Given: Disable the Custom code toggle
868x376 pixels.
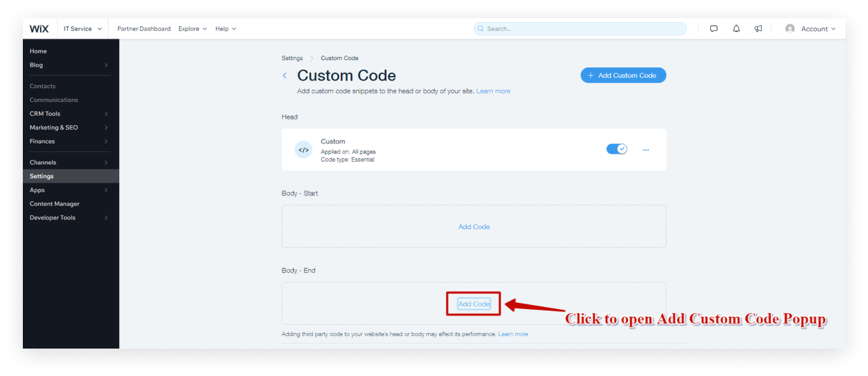Looking at the screenshot, I should click(x=617, y=149).
